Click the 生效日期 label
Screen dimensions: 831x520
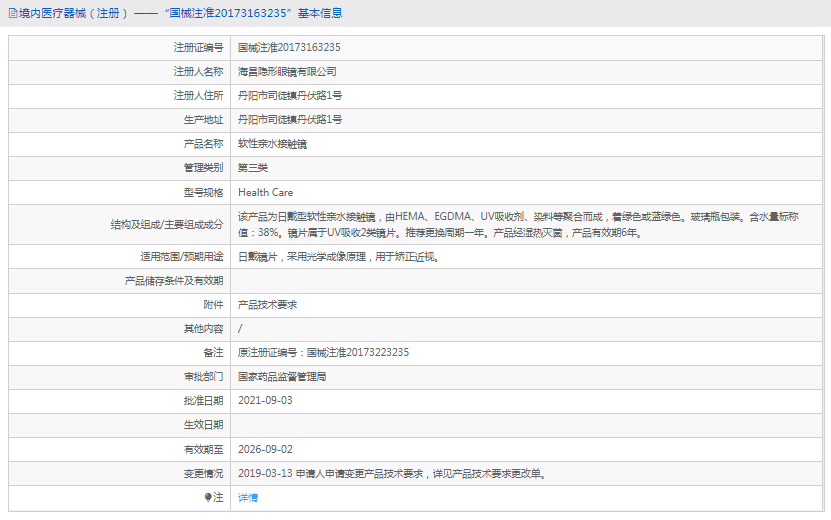pyautogui.click(x=204, y=425)
